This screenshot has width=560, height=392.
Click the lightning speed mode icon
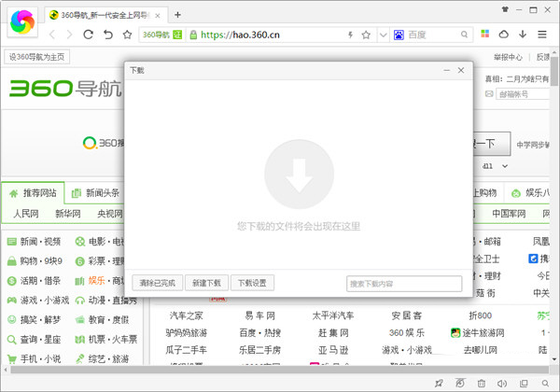(x=350, y=35)
